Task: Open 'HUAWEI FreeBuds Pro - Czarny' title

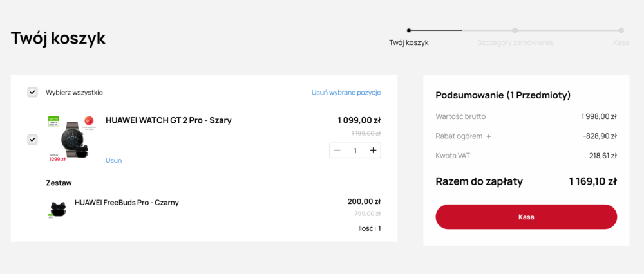Action: click(127, 203)
